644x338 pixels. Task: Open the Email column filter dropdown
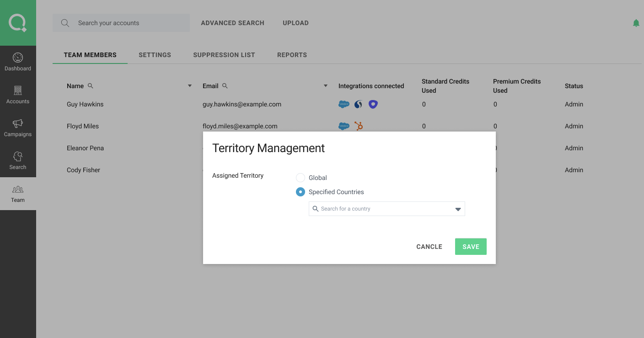click(325, 85)
